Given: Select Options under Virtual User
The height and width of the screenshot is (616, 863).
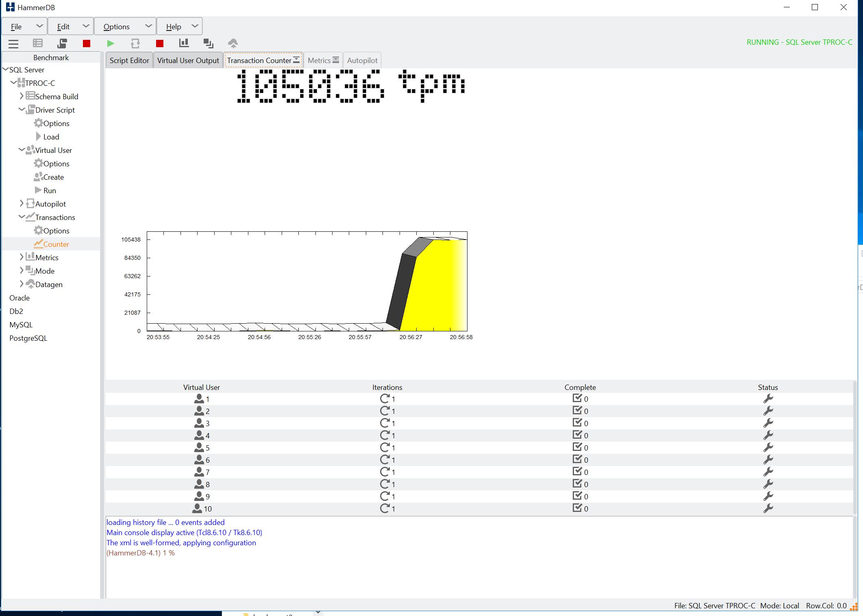Looking at the screenshot, I should [56, 163].
